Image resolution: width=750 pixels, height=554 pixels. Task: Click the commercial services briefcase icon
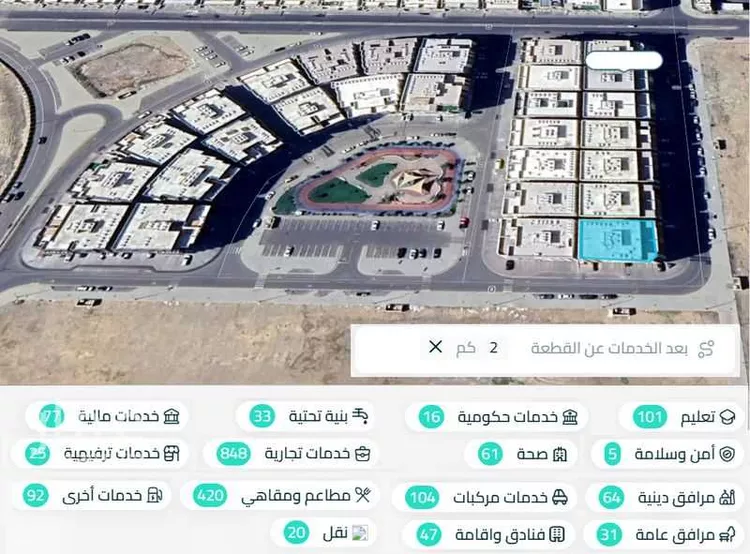[x=363, y=454]
